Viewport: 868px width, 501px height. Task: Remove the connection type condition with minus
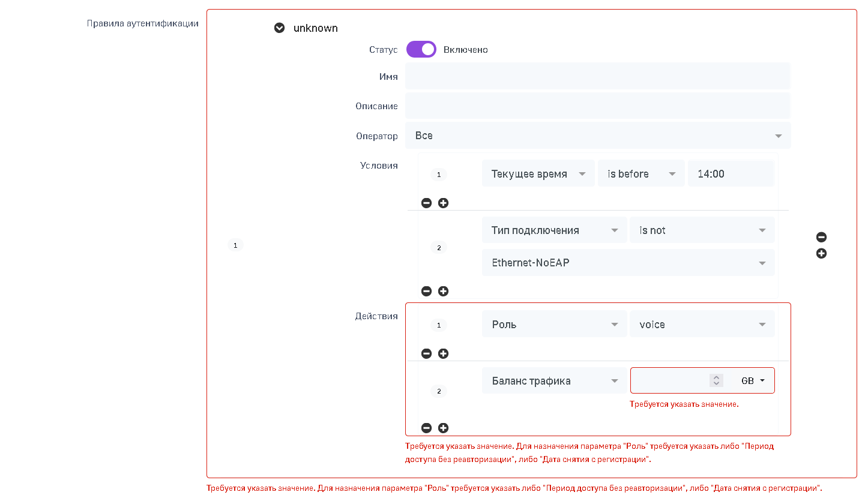point(426,292)
